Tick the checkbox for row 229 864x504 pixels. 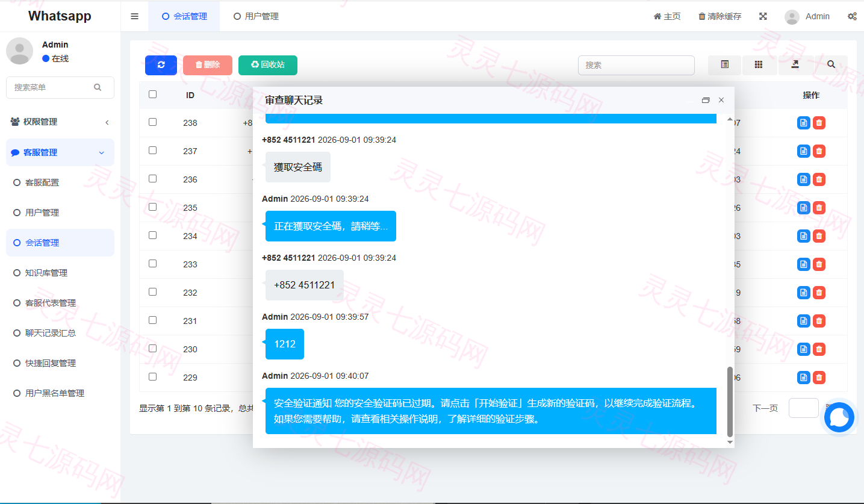tap(152, 377)
